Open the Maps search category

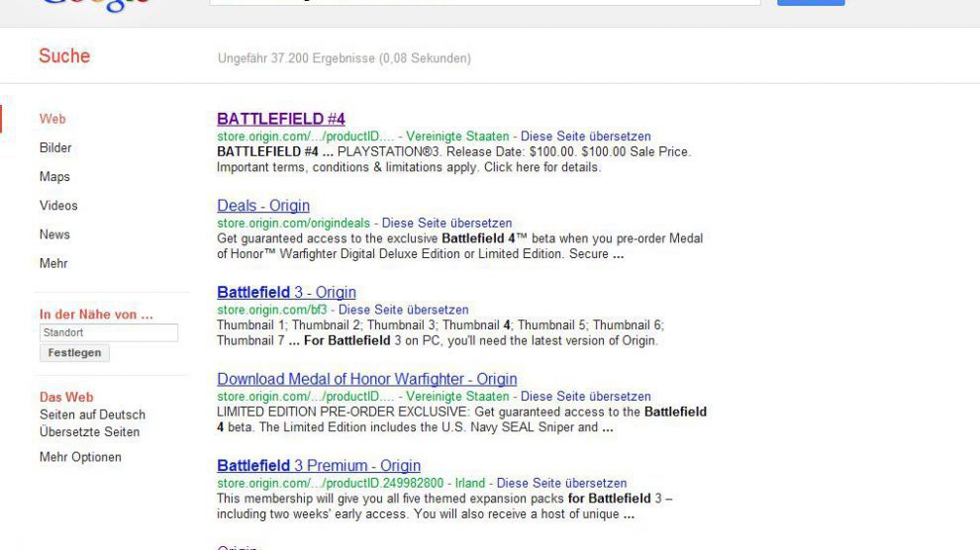[x=54, y=177]
